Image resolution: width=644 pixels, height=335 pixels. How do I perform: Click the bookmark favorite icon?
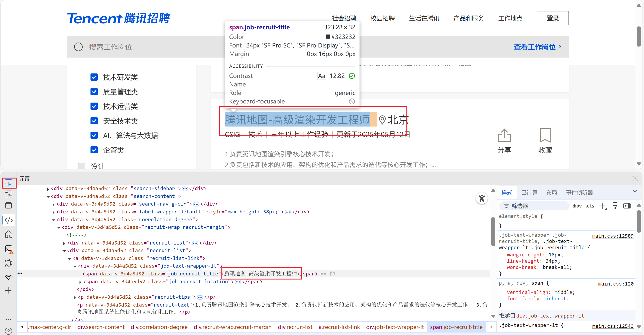(x=545, y=135)
